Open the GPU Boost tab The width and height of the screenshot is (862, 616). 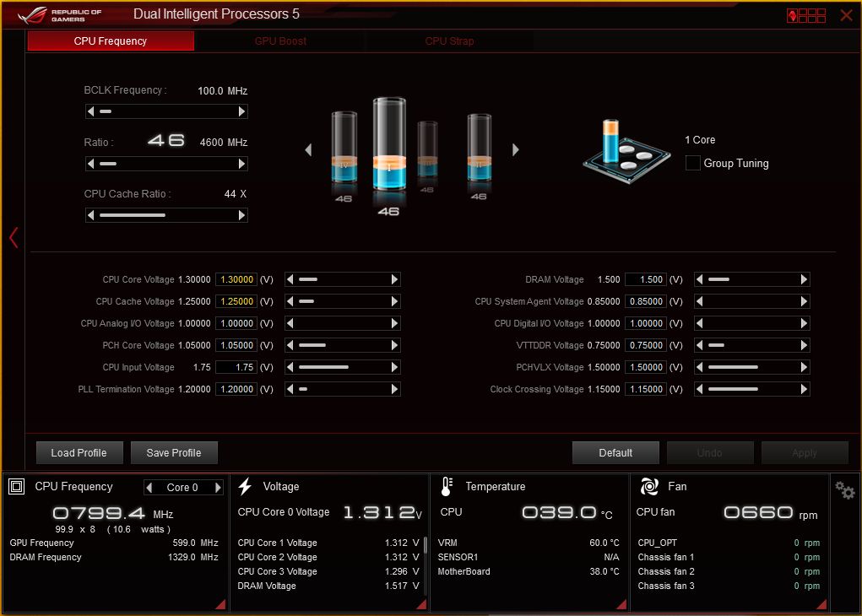click(x=280, y=41)
